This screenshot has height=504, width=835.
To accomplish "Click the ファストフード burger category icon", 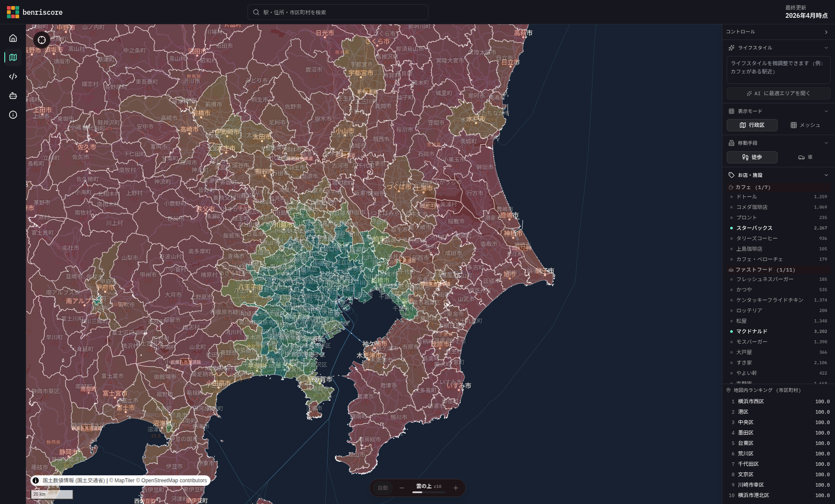I will [731, 270].
